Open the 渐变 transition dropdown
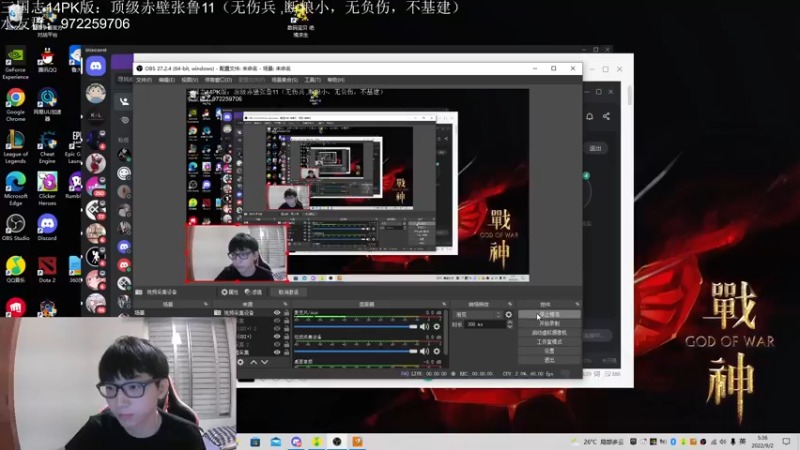The width and height of the screenshot is (800, 450). 478,315
